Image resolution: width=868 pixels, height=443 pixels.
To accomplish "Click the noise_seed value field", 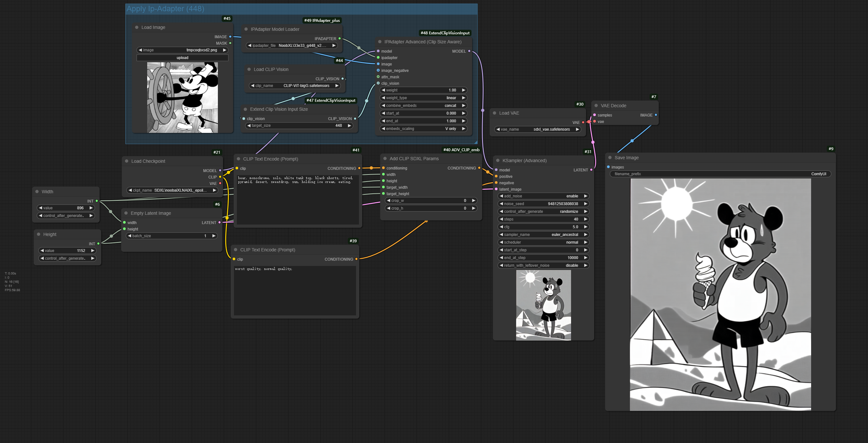I will click(x=543, y=204).
